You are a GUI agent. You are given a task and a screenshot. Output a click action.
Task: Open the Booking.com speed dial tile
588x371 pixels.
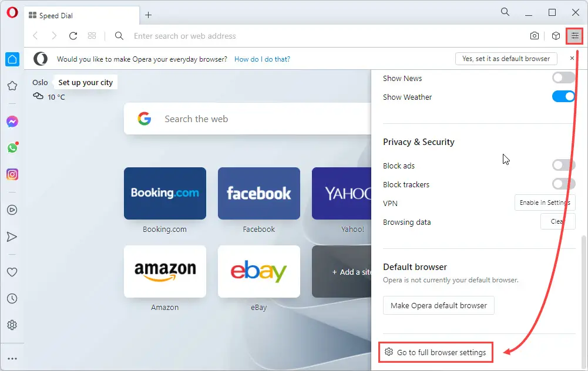[165, 193]
